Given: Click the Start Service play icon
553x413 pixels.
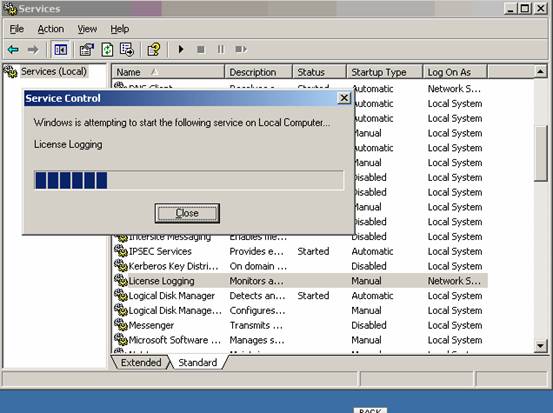Looking at the screenshot, I should (x=181, y=49).
